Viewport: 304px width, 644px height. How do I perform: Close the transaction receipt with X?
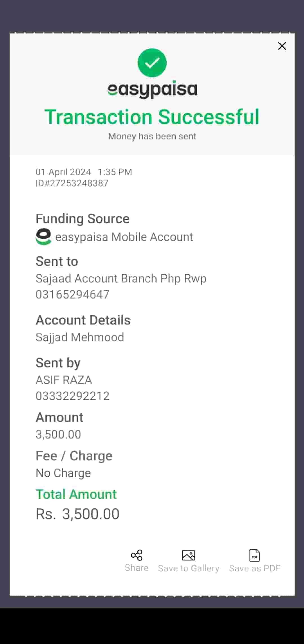tap(282, 46)
